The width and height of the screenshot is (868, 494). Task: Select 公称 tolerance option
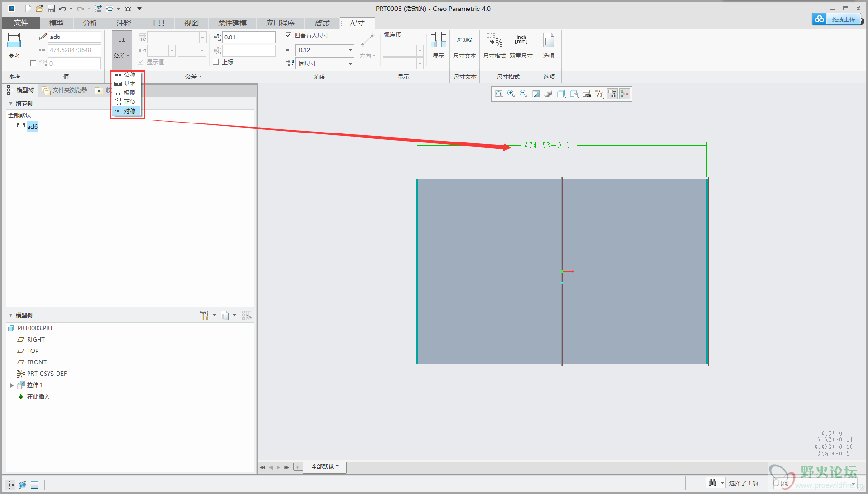(125, 75)
